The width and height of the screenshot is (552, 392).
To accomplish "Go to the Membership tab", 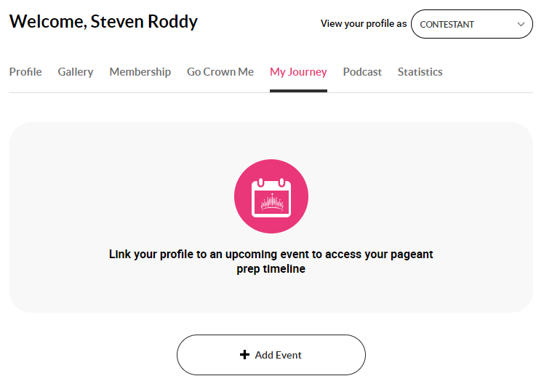I will click(140, 72).
